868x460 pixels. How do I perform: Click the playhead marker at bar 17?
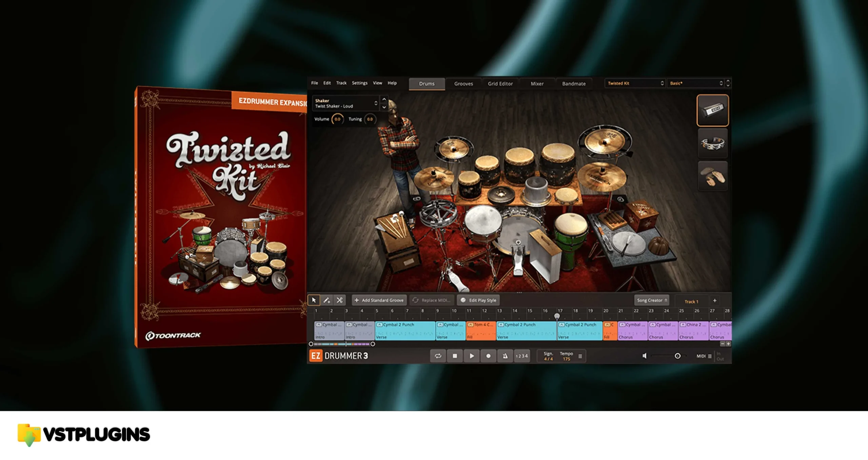pyautogui.click(x=557, y=316)
